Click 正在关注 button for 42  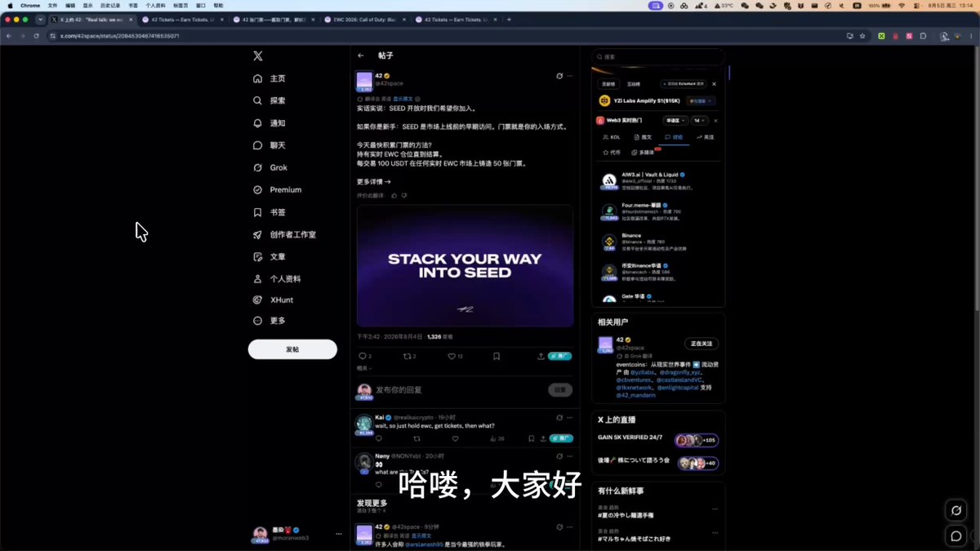tap(702, 344)
